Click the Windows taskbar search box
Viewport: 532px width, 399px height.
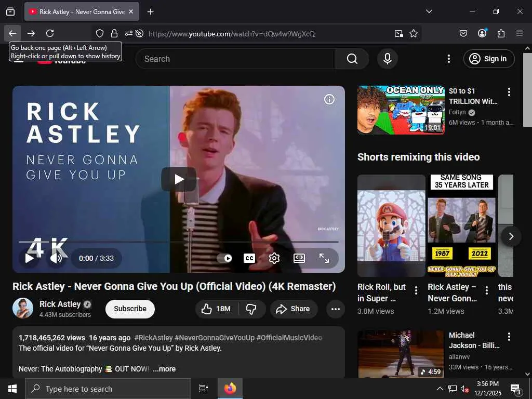pyautogui.click(x=108, y=389)
